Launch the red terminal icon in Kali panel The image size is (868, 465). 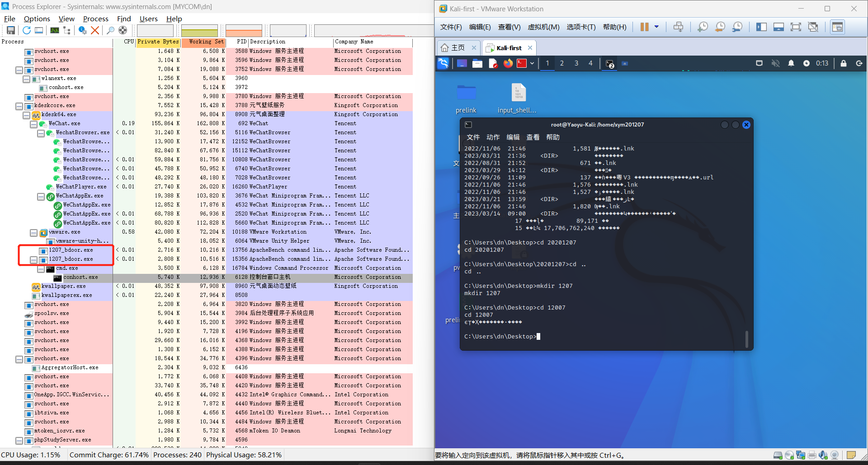click(x=522, y=63)
